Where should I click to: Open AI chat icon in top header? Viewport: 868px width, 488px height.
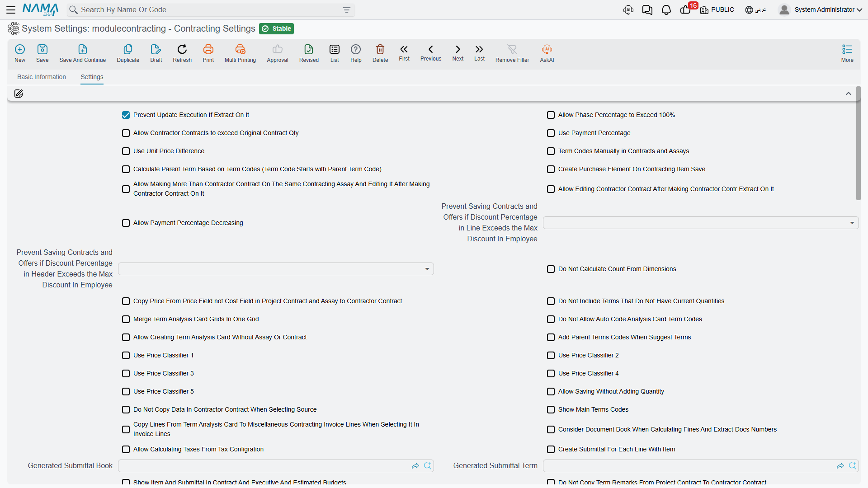(x=628, y=10)
